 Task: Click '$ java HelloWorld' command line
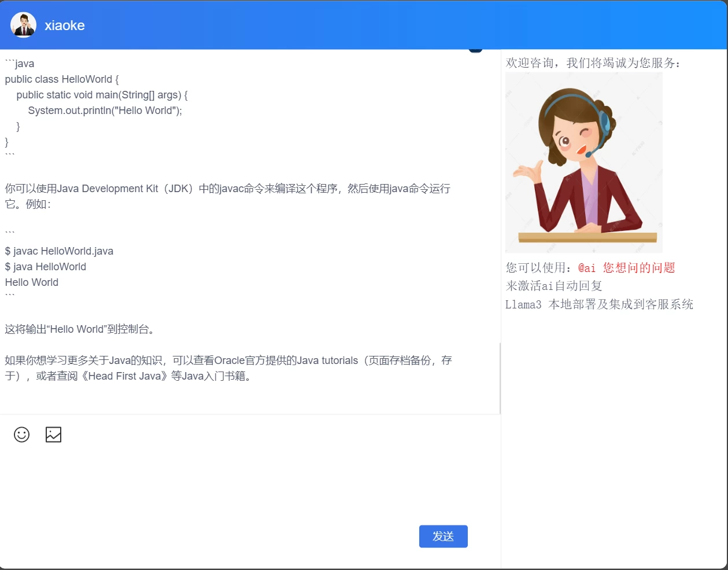(46, 267)
